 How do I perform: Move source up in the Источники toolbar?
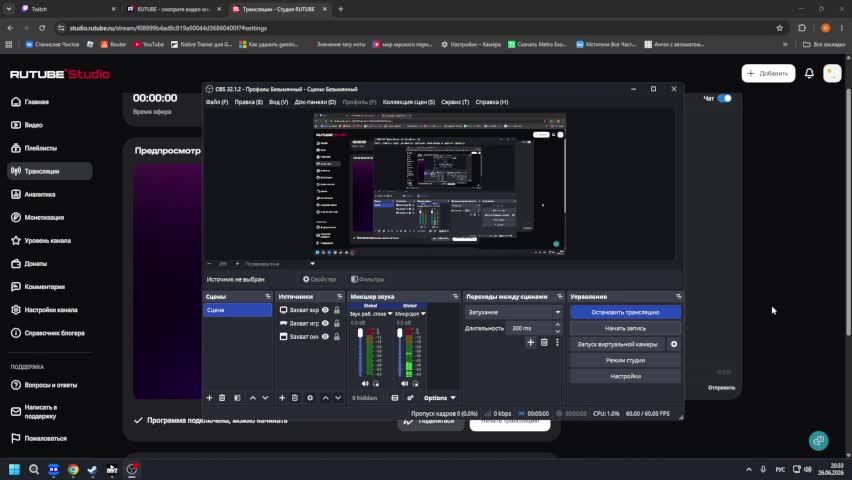[x=325, y=398]
